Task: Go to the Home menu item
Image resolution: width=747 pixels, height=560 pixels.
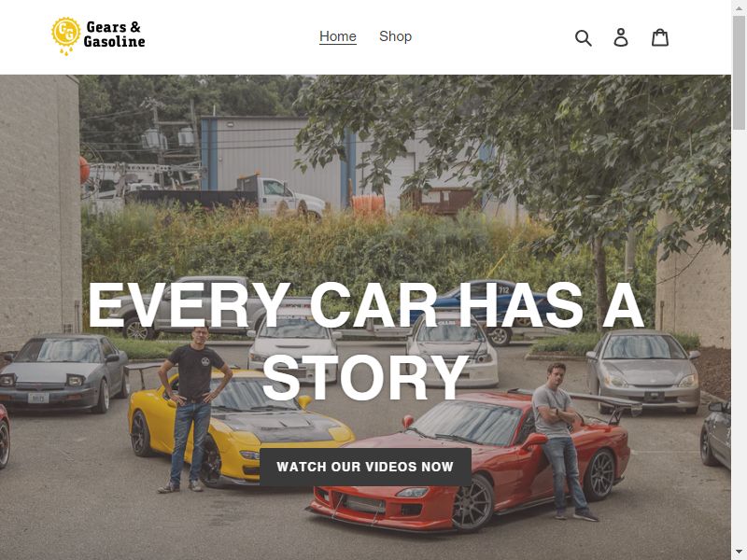Action: click(x=338, y=36)
